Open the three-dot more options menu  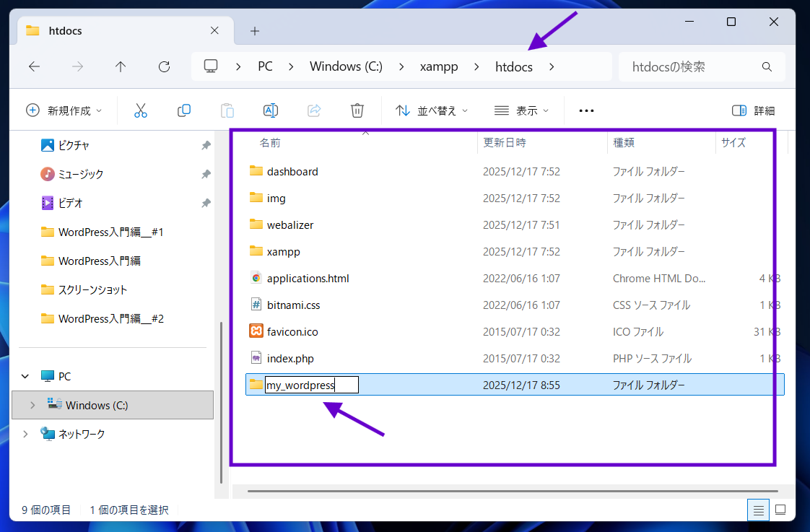[x=586, y=110]
